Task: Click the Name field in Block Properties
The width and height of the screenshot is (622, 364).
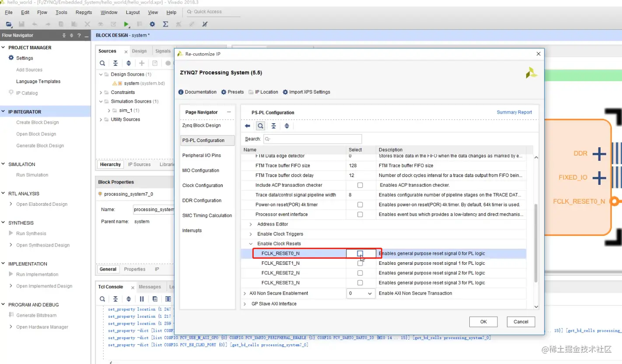Action: [154, 210]
